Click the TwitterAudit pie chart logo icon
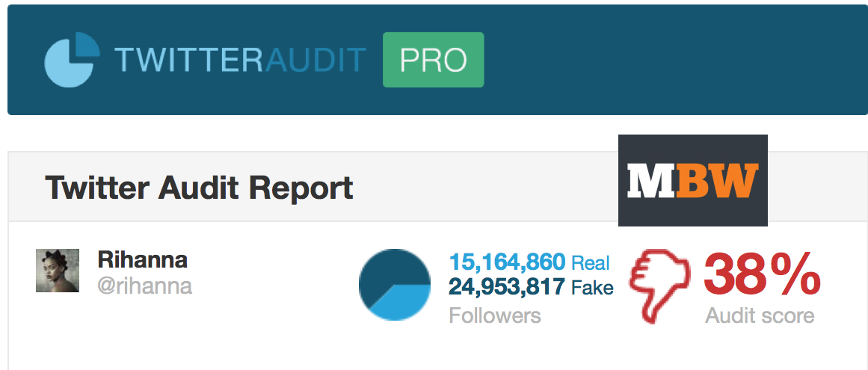 (72, 60)
